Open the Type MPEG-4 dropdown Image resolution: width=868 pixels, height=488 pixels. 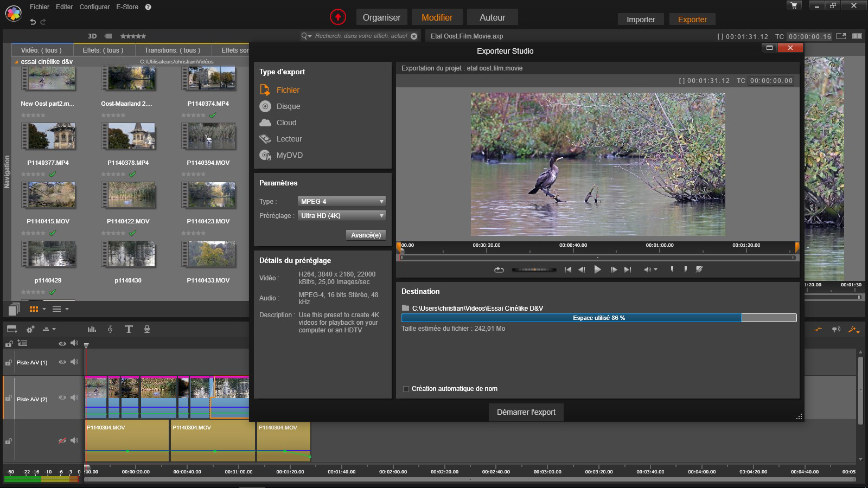click(341, 201)
